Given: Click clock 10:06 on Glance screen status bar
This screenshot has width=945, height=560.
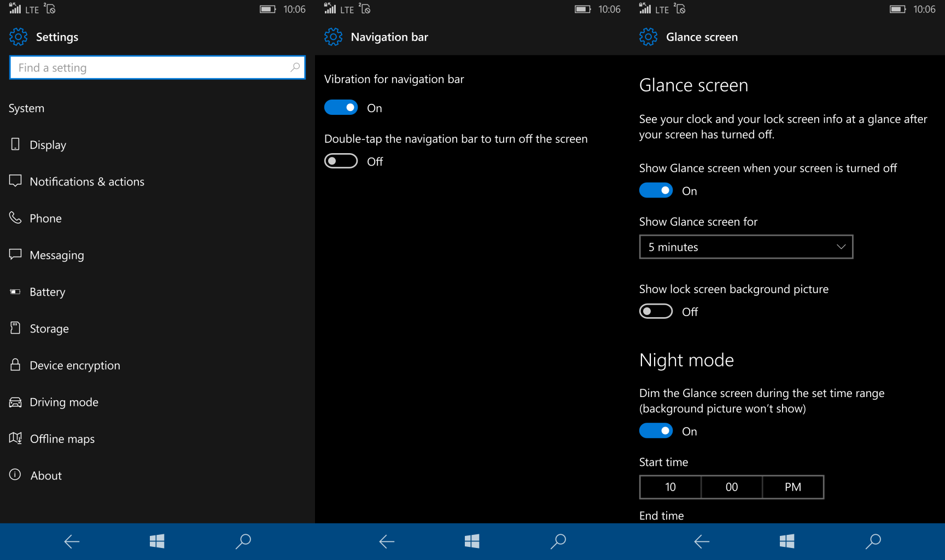Looking at the screenshot, I should (x=924, y=9).
